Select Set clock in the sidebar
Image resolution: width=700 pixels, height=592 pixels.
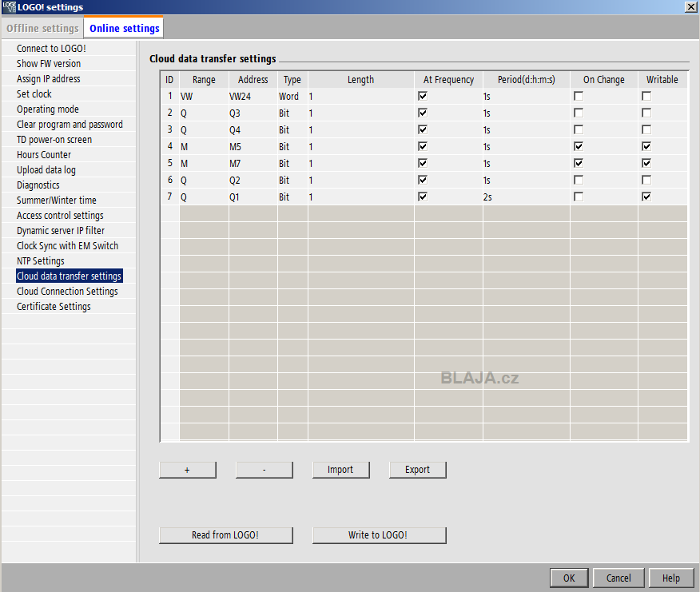pyautogui.click(x=34, y=93)
